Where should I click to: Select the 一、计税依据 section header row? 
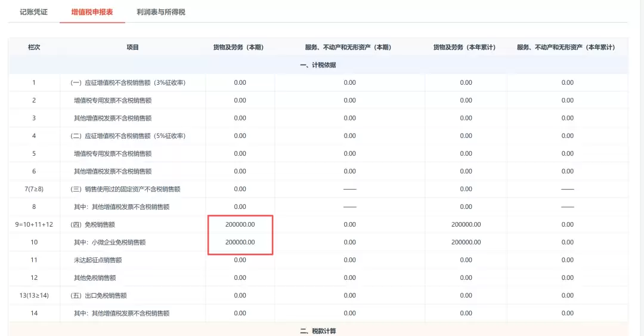pyautogui.click(x=318, y=65)
